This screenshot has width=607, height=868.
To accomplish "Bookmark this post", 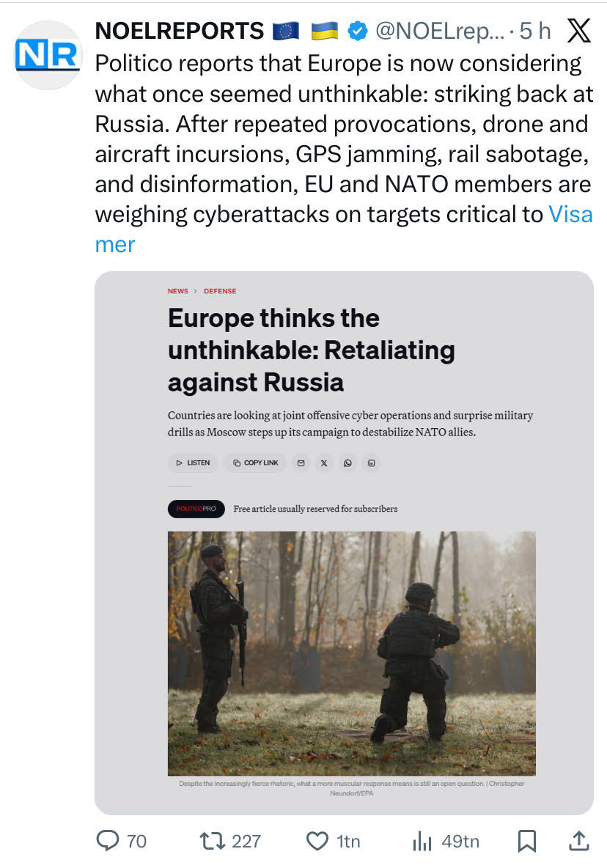I will pyautogui.click(x=527, y=841).
